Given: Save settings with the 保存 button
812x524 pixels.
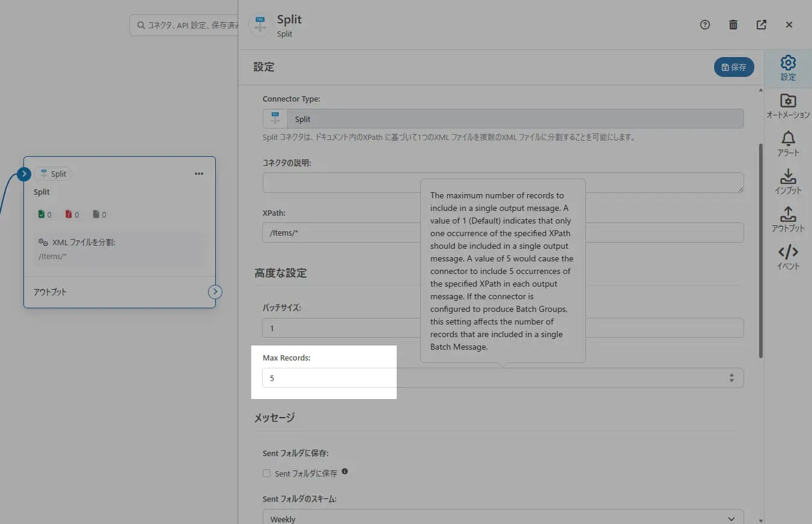Looking at the screenshot, I should [x=734, y=67].
